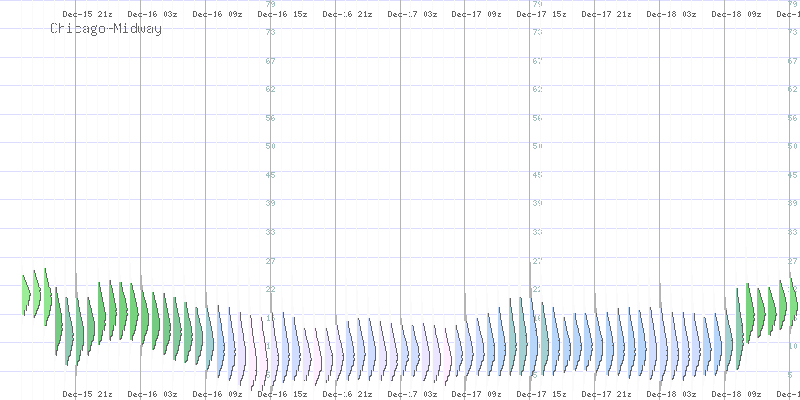
Task: Click the top Dec-16 09z time label
Action: coord(216,15)
